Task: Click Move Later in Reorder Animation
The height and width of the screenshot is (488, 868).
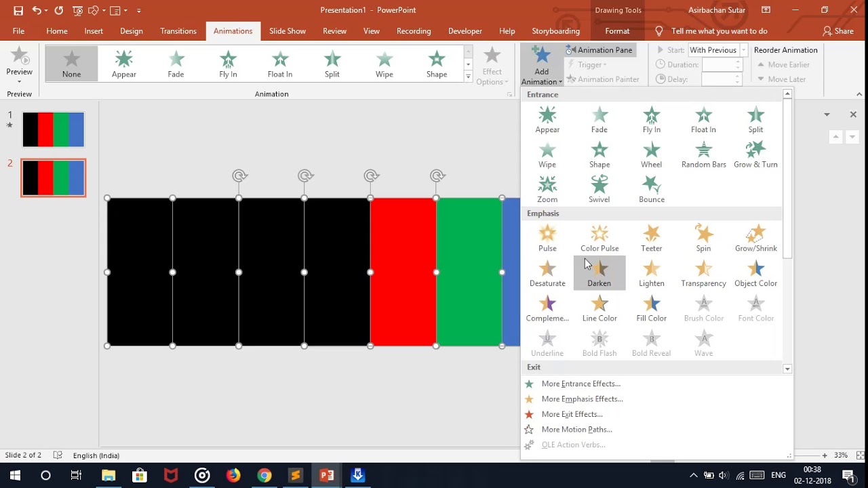Action: tap(781, 79)
